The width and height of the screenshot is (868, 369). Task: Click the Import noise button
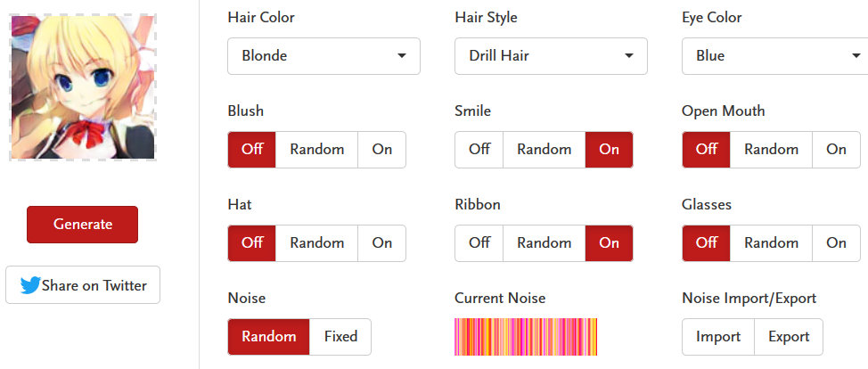pyautogui.click(x=718, y=337)
